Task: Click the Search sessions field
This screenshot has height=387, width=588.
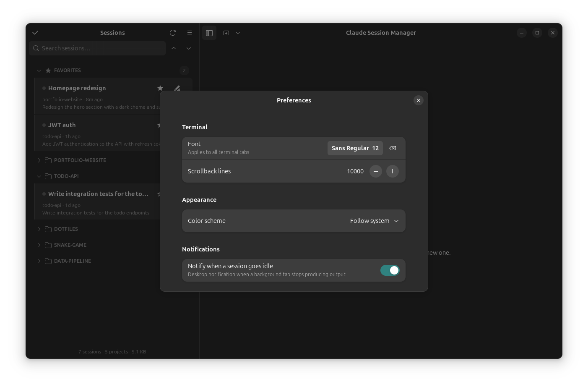Action: click(x=97, y=48)
